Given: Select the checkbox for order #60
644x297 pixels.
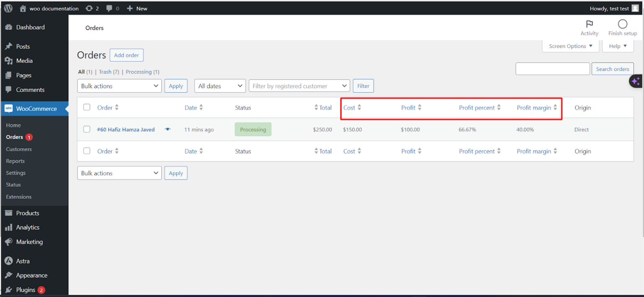Looking at the screenshot, I should click(x=87, y=129).
